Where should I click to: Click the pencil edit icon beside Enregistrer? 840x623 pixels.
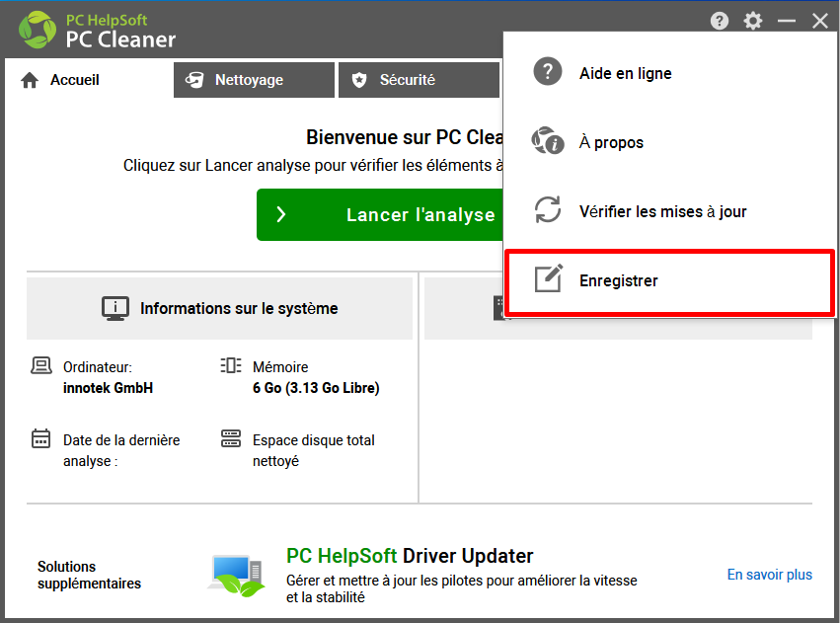coord(549,278)
